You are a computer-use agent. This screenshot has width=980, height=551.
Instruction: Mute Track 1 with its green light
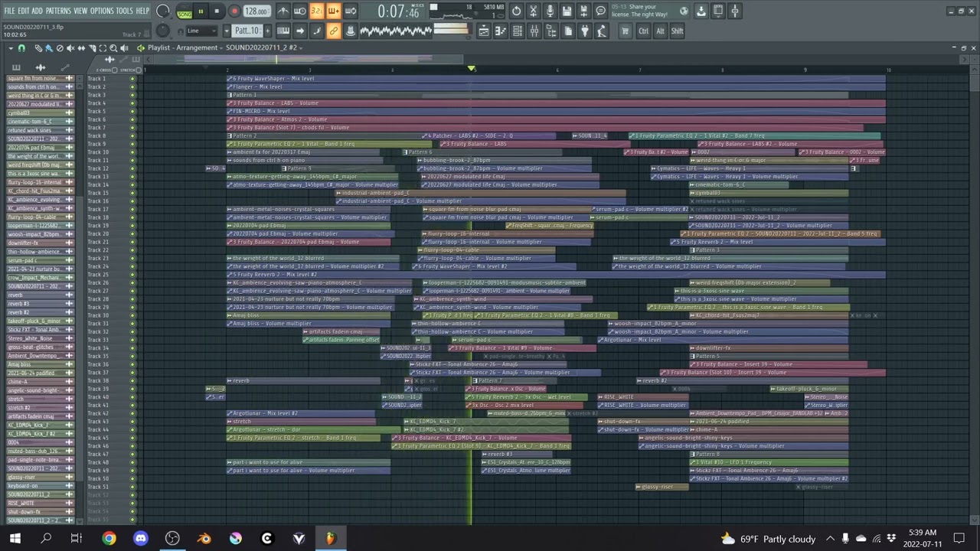pos(132,79)
